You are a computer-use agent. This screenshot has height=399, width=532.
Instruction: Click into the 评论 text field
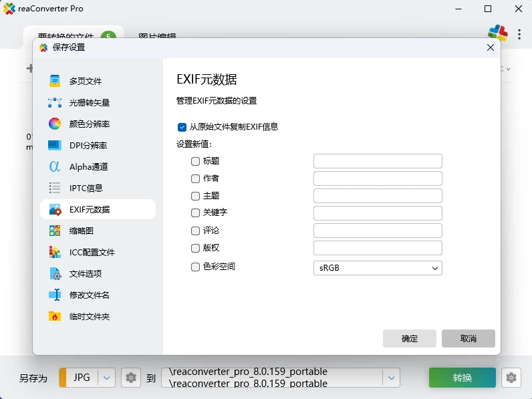[x=378, y=231]
